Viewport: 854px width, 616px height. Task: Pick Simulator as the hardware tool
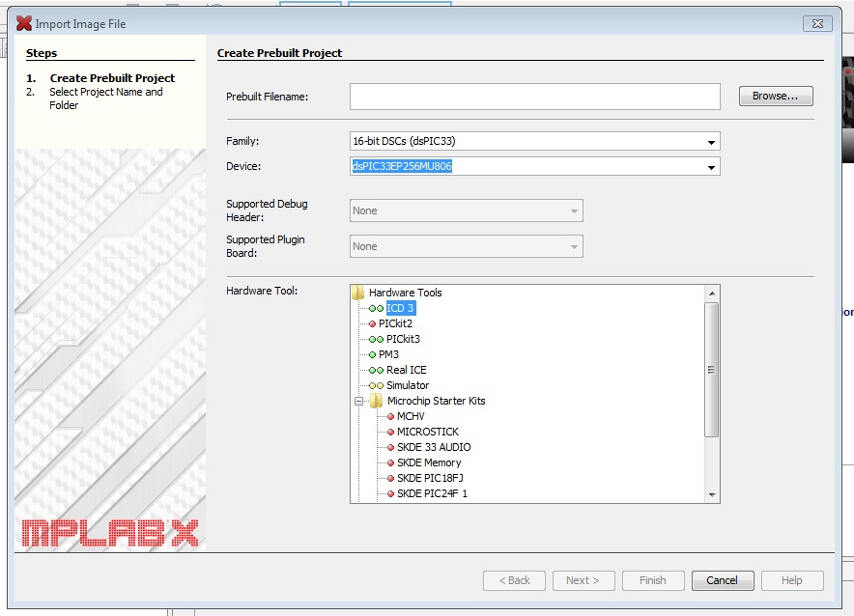(408, 386)
